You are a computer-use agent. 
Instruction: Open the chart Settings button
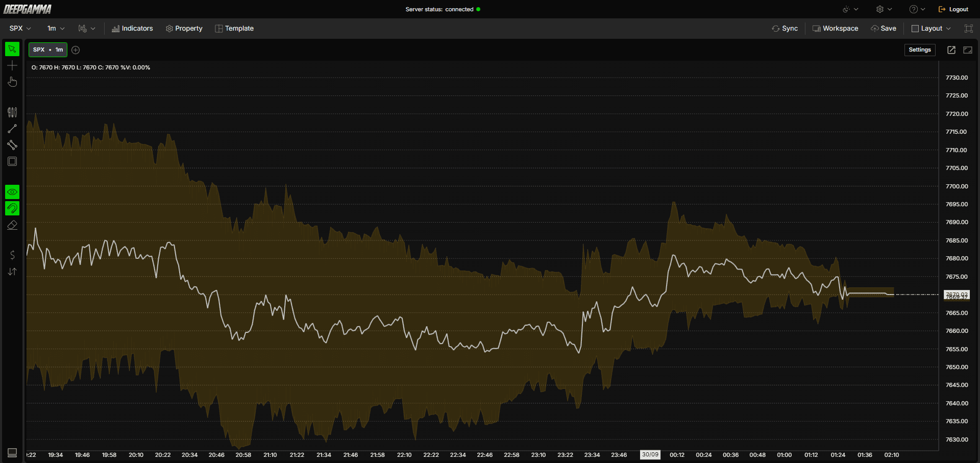[x=920, y=50]
